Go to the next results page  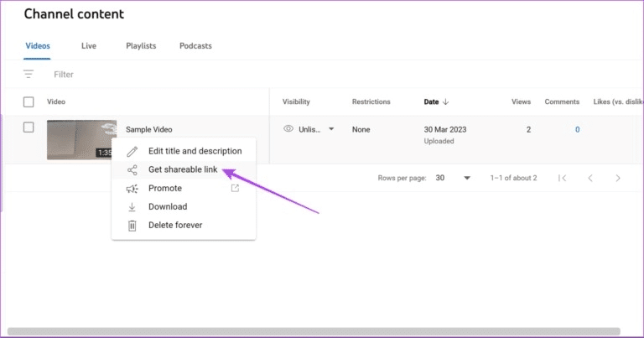click(618, 179)
